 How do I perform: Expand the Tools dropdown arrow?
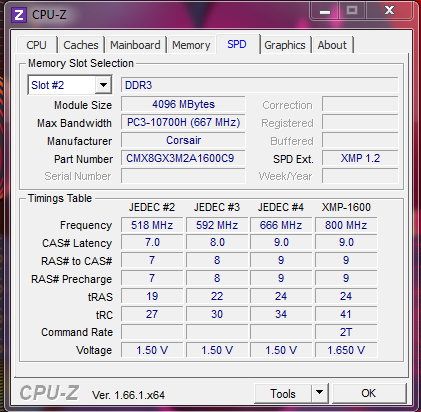click(320, 392)
